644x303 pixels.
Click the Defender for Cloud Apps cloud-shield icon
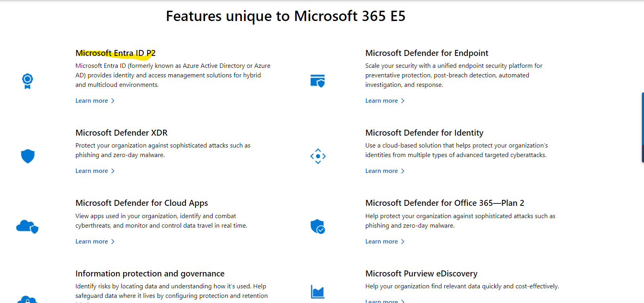click(x=27, y=226)
